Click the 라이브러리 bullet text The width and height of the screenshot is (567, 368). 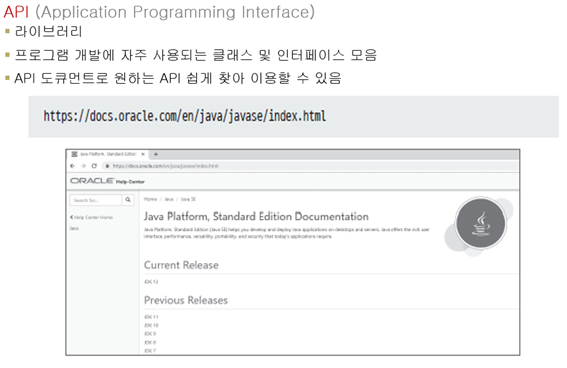click(48, 31)
